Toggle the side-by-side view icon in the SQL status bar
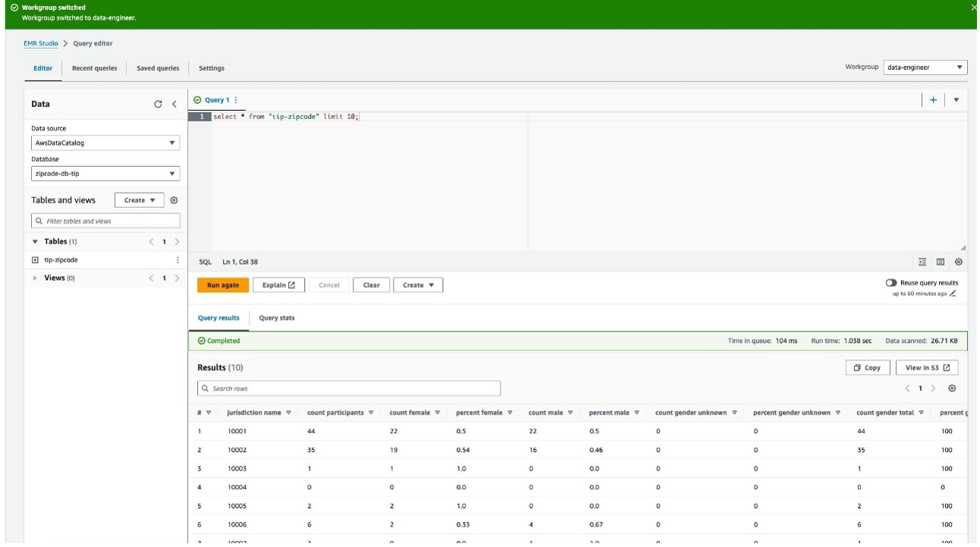Viewport: 980px width, 547px height. tap(941, 262)
